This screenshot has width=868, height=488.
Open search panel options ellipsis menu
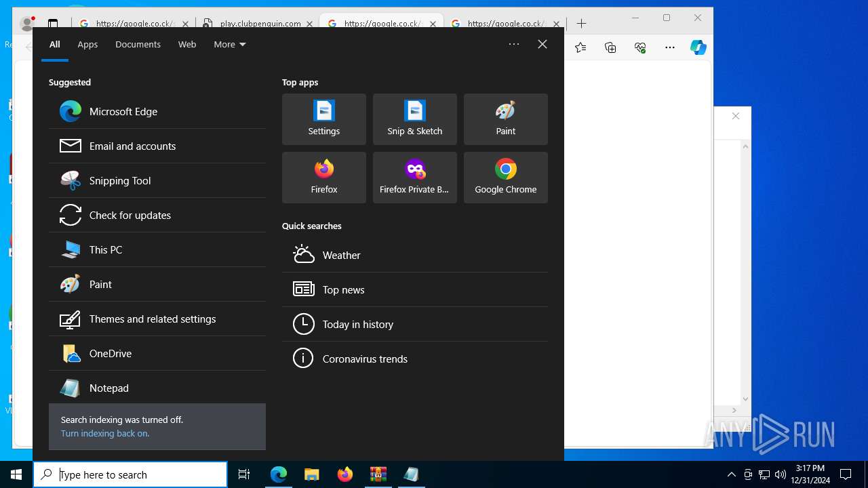tap(514, 44)
